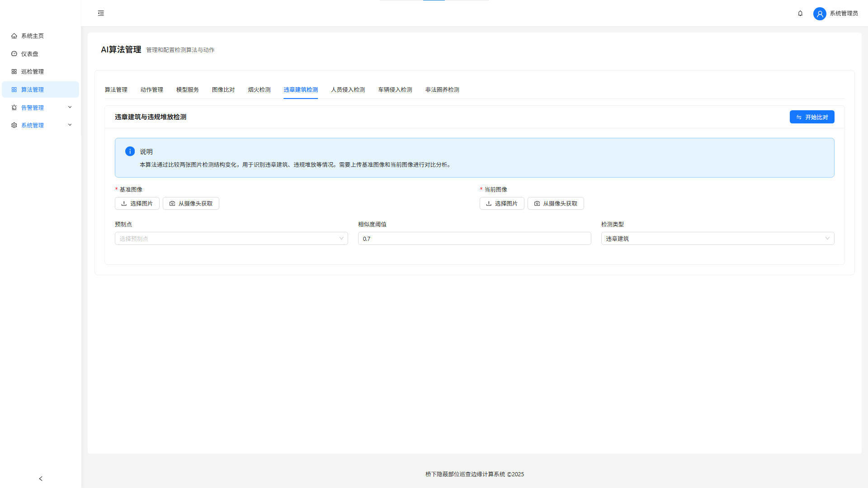Click arrow of 预制点 select
The image size is (868, 488).
click(341, 239)
